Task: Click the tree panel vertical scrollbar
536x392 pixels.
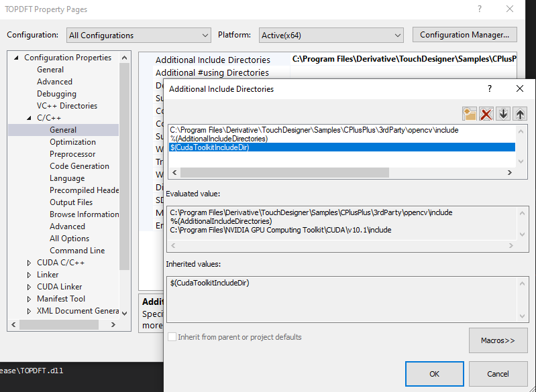Action: tap(124, 167)
